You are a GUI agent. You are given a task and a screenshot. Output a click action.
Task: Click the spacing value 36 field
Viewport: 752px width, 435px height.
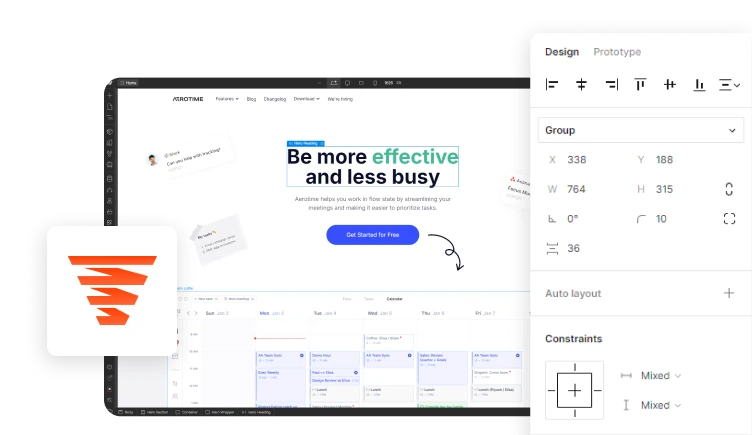pyautogui.click(x=573, y=248)
